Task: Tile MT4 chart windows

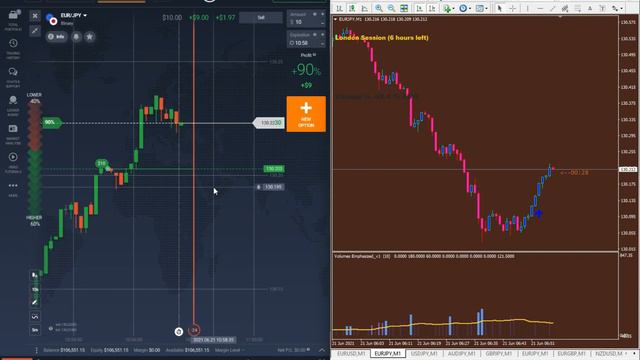Action: click(404, 8)
